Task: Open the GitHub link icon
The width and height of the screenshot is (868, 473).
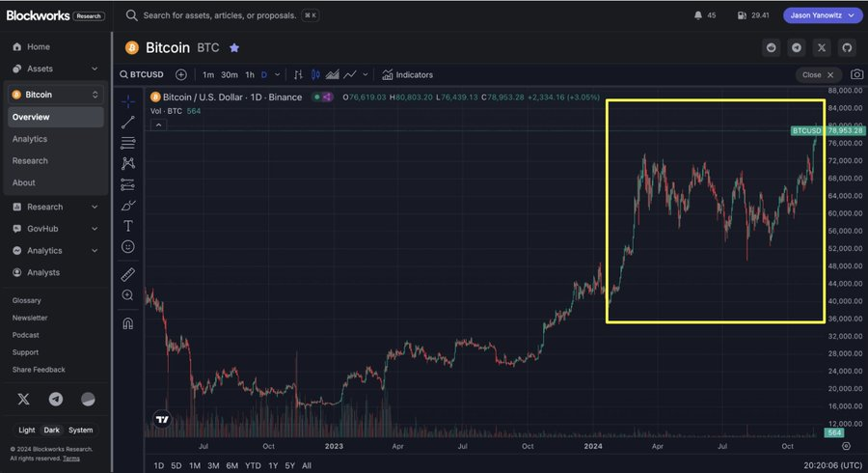Action: 847,47
